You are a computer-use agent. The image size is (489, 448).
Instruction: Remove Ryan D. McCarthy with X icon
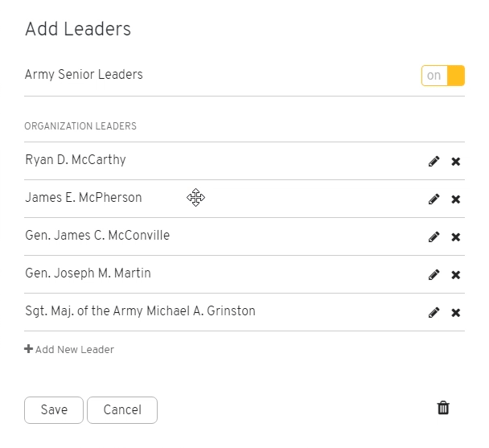coord(456,162)
